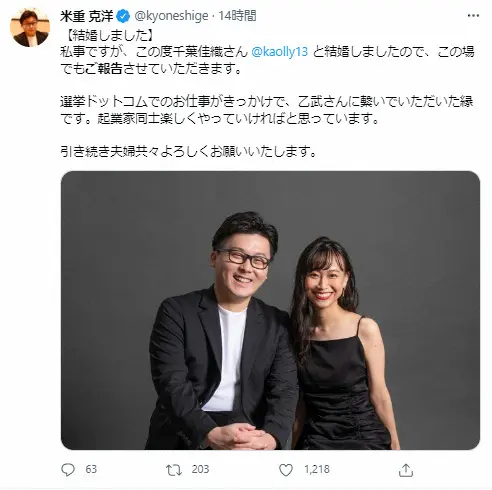Click the man in the photo
This screenshot has width=492, height=490.
point(222,332)
